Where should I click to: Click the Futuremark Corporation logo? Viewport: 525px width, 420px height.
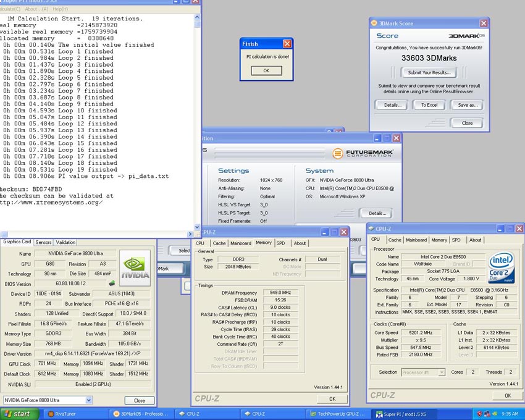[x=363, y=153]
